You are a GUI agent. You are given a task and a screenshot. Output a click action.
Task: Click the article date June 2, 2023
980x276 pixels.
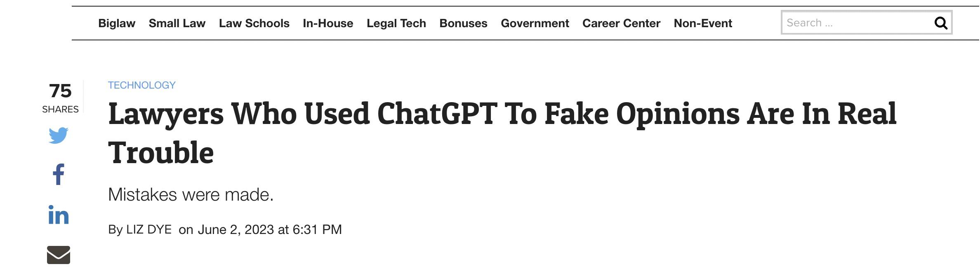236,229
